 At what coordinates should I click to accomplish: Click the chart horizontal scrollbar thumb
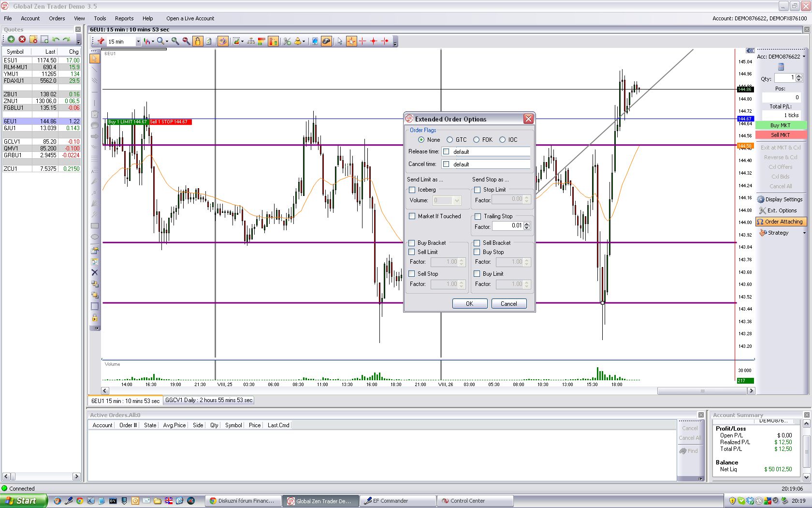(x=702, y=391)
